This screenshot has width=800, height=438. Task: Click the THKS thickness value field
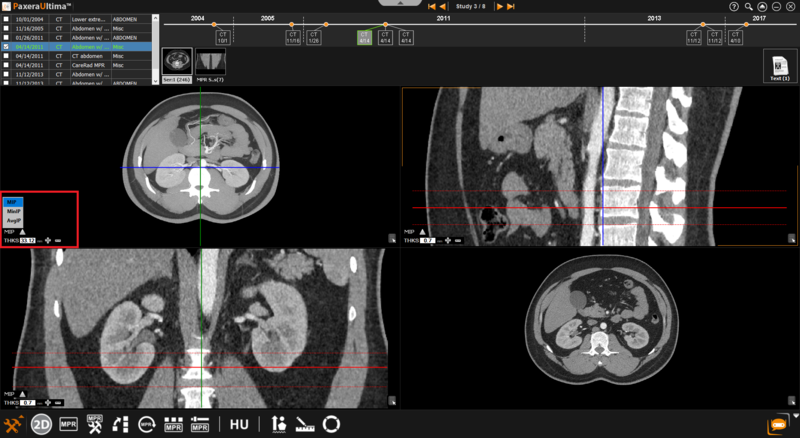tap(27, 240)
